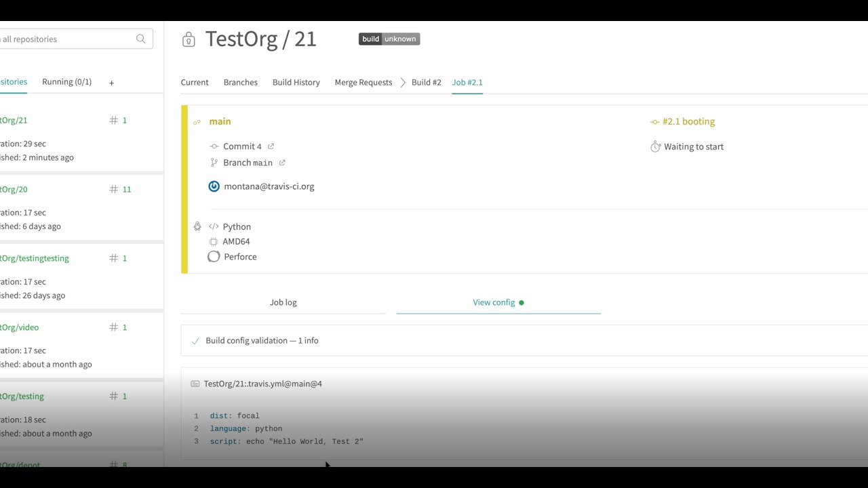This screenshot has height=488, width=868.
Task: Click the montana@travis-ci.org author text
Action: (269, 186)
